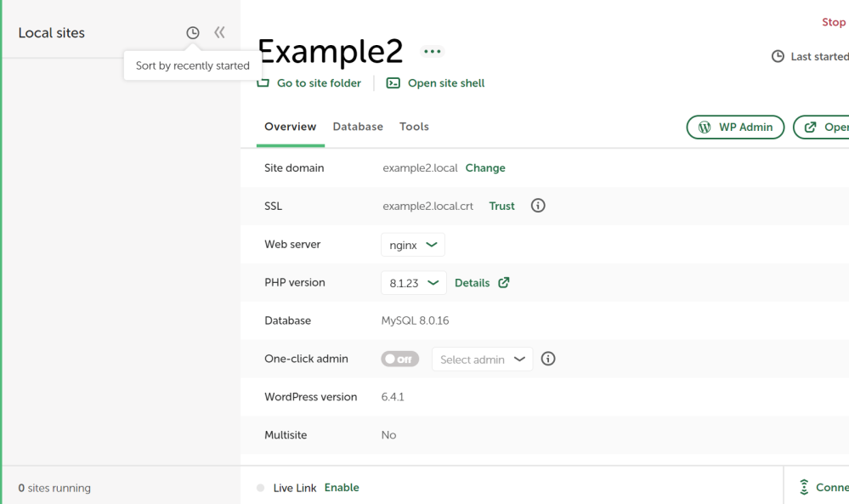Switch to the Database tab
This screenshot has width=849, height=504.
[x=358, y=127]
